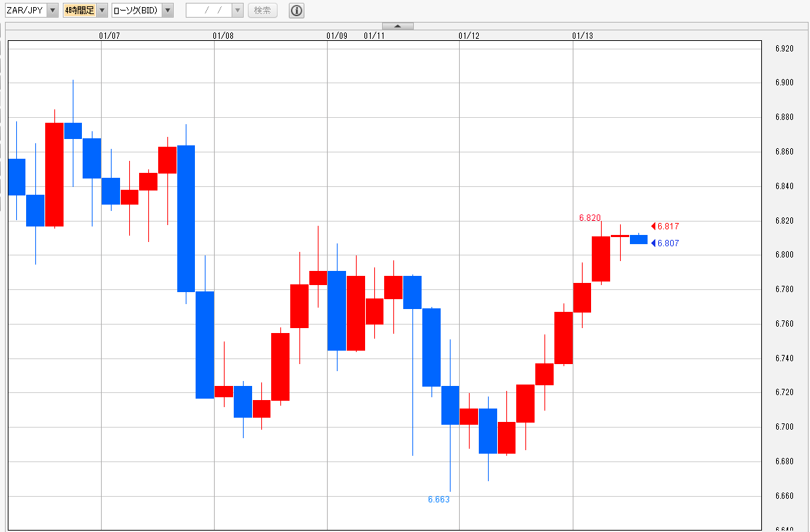Image resolution: width=810 pixels, height=532 pixels.
Task: Open the date picker dropdown arrow
Action: point(237,11)
